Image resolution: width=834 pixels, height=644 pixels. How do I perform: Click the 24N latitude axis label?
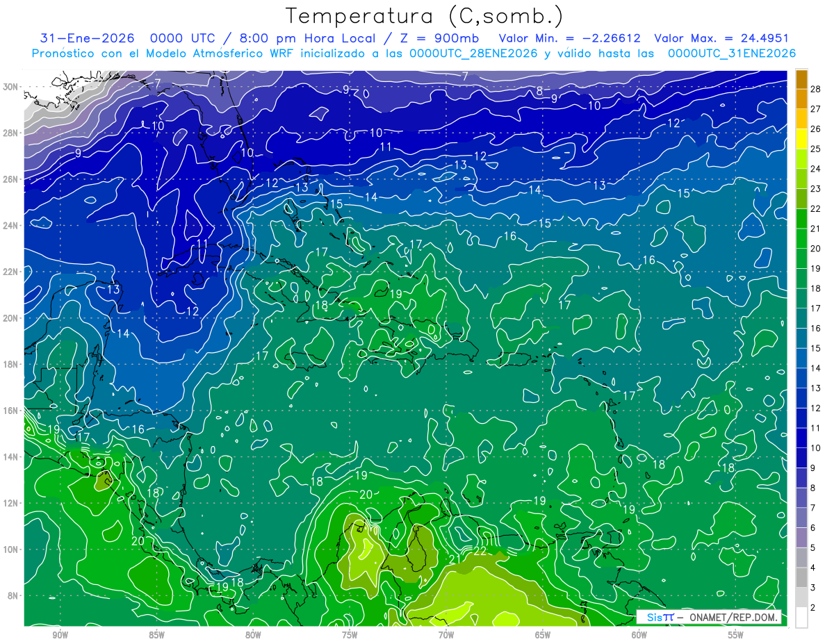click(12, 226)
